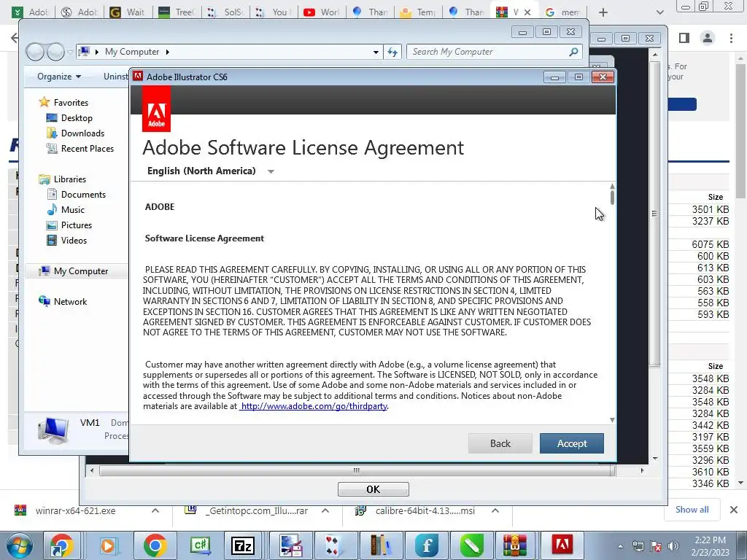747x560 pixels.
Task: Open the C# taskbar icon
Action: click(x=200, y=545)
